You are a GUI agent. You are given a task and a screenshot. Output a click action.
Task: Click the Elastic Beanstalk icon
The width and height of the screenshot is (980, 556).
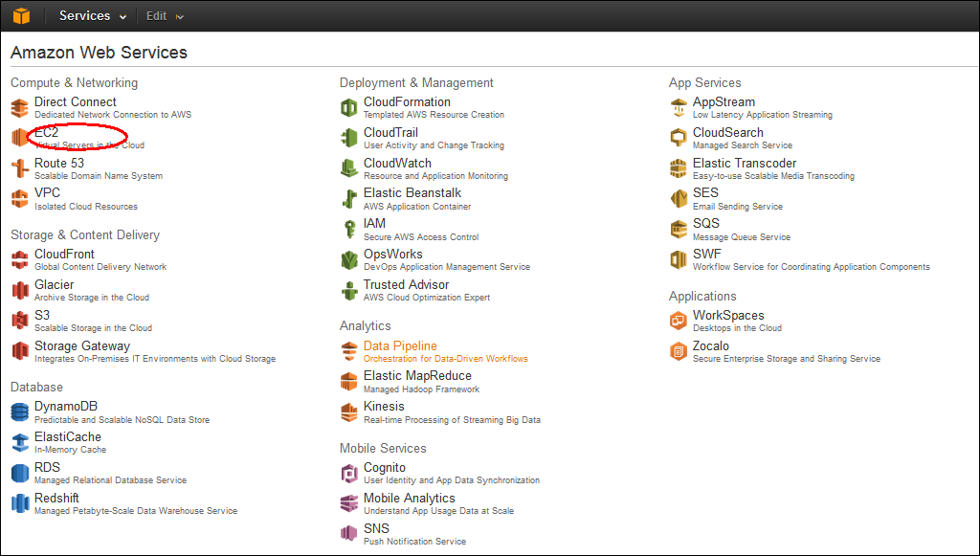pos(349,199)
